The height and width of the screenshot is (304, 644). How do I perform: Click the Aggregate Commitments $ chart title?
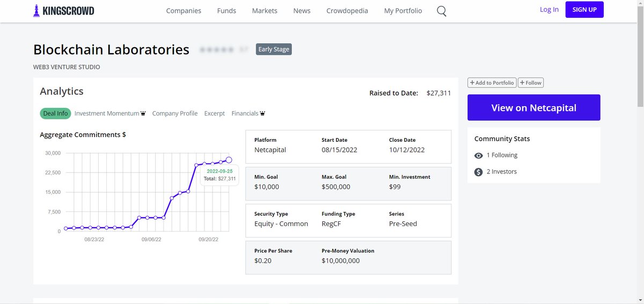click(83, 135)
